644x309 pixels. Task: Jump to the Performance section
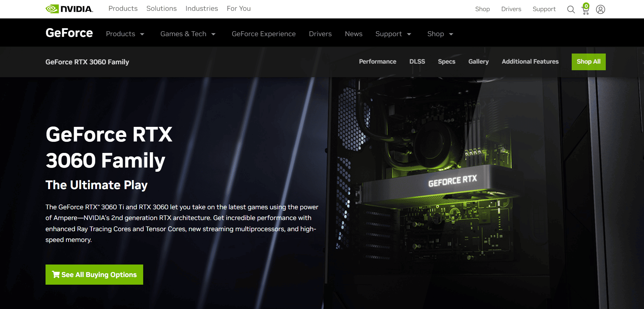(x=377, y=62)
